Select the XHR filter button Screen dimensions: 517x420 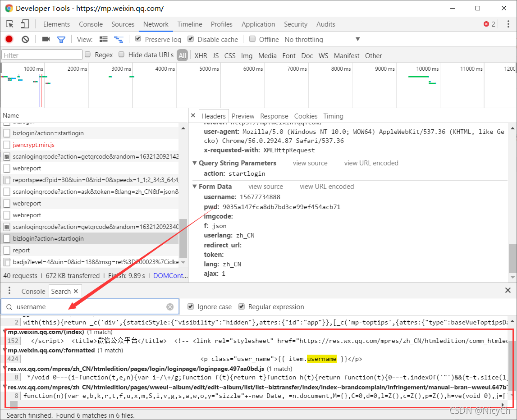point(201,56)
